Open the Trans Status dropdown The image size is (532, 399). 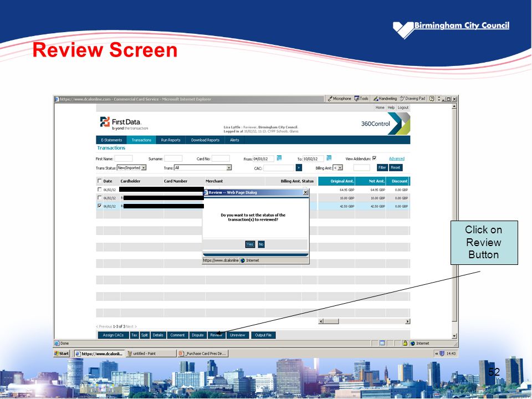132,167
